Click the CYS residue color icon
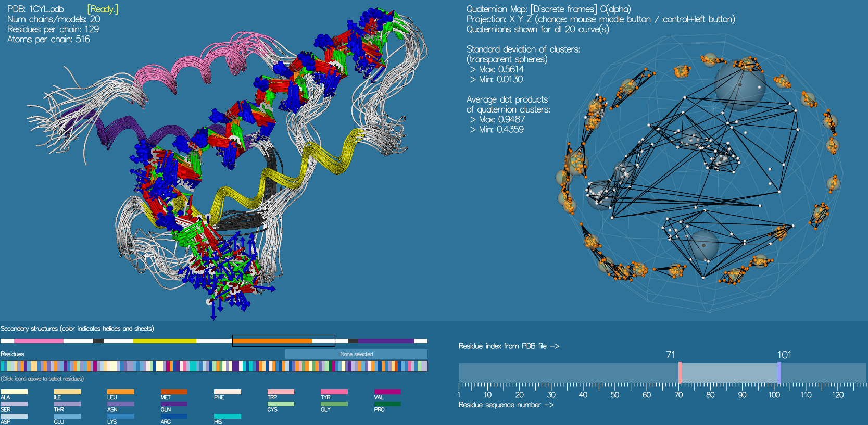The image size is (868, 425). (281, 404)
